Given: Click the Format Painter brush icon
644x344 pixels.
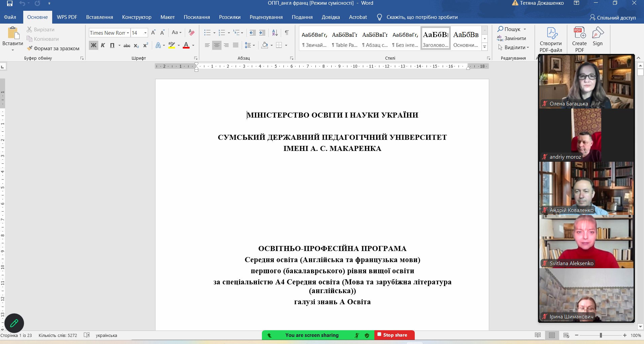Looking at the screenshot, I should [x=30, y=48].
